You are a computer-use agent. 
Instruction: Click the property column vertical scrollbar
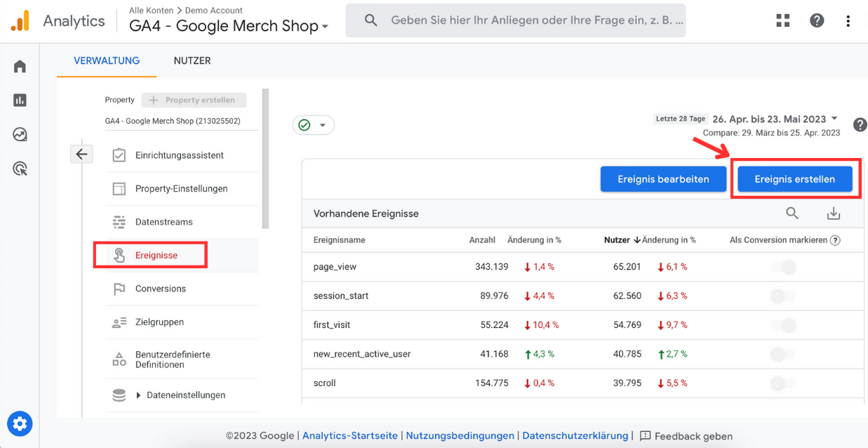tap(265, 159)
